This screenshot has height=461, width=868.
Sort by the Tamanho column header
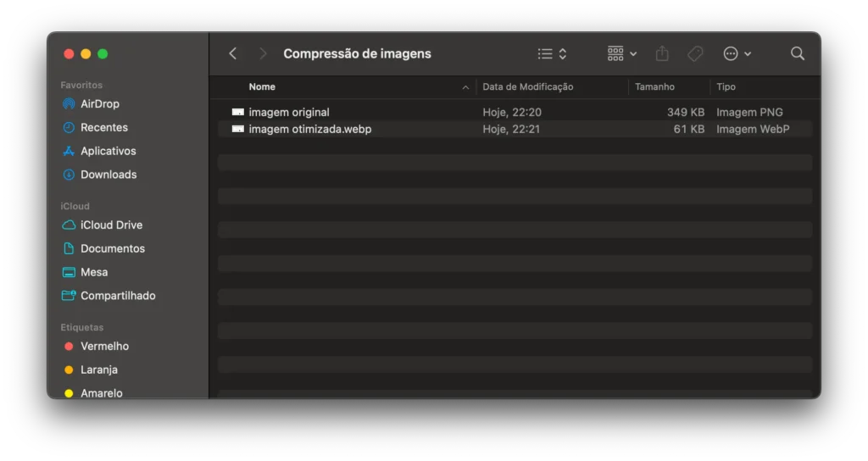point(654,87)
